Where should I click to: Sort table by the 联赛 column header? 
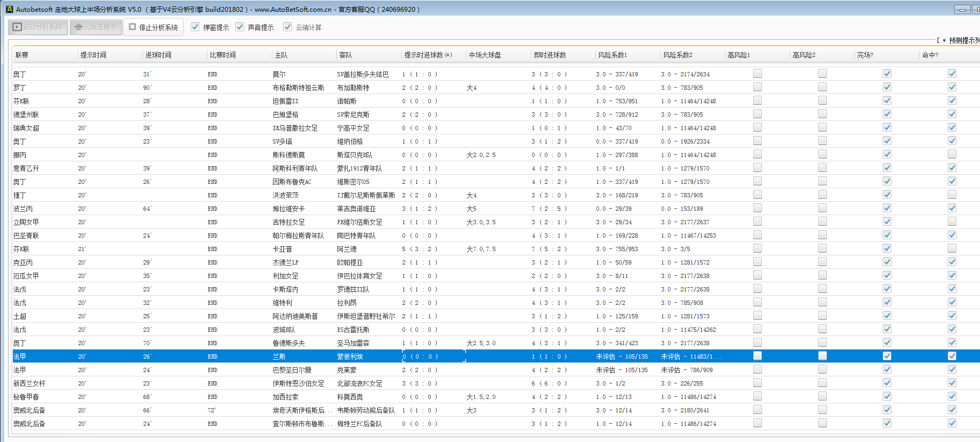[21, 55]
